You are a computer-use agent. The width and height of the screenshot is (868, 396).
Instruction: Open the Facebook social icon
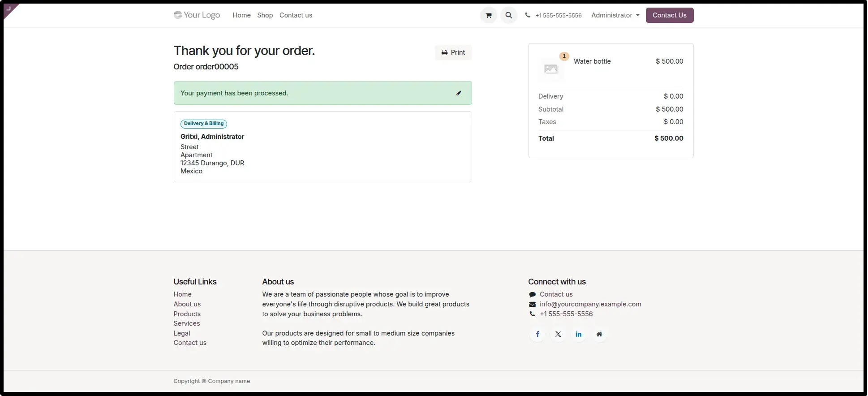[x=537, y=334]
